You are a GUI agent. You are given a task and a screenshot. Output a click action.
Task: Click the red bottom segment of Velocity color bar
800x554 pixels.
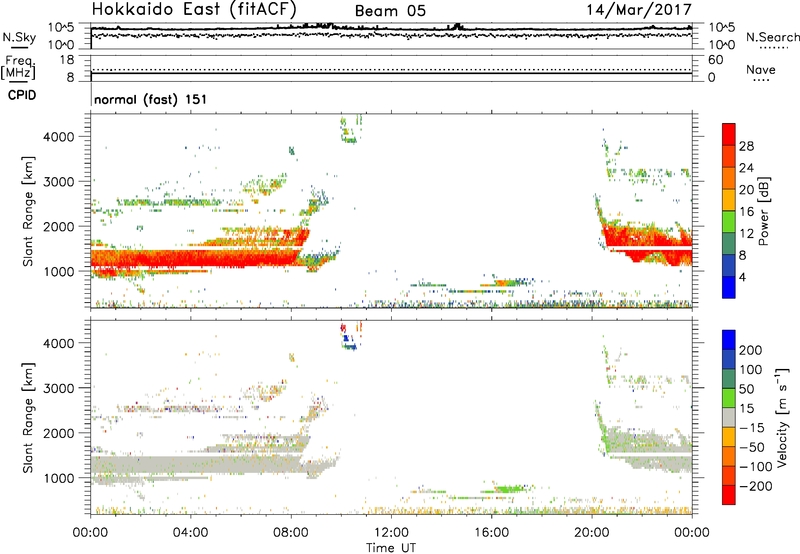[729, 495]
